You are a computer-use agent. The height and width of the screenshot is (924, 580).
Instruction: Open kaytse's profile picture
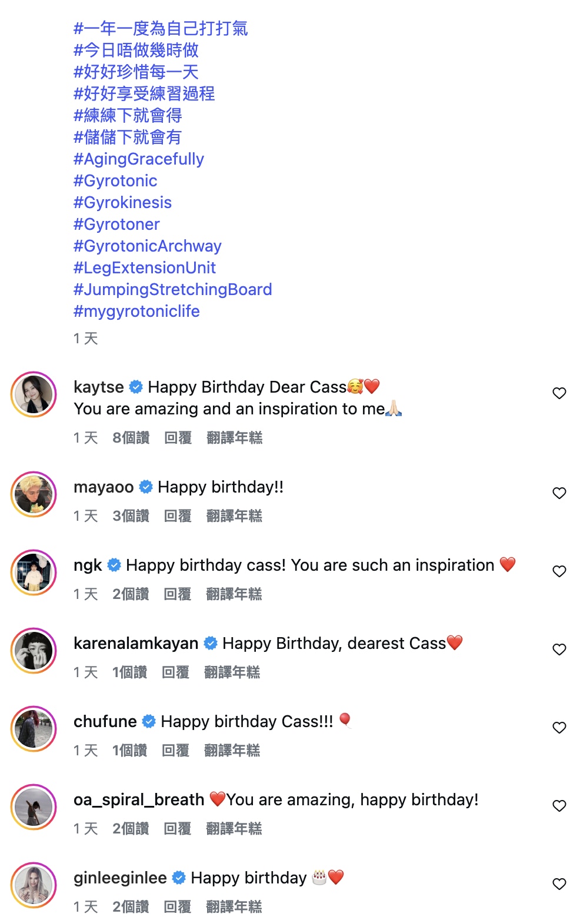(x=34, y=394)
